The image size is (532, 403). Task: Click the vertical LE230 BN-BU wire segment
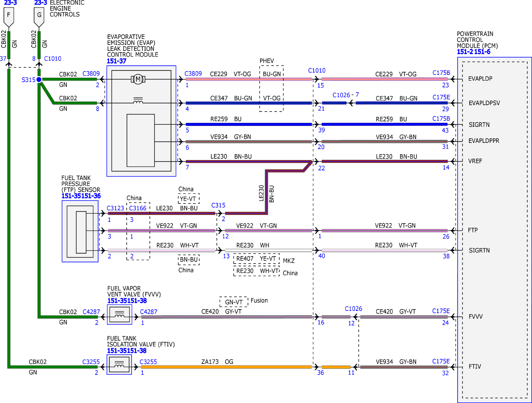coord(266,192)
